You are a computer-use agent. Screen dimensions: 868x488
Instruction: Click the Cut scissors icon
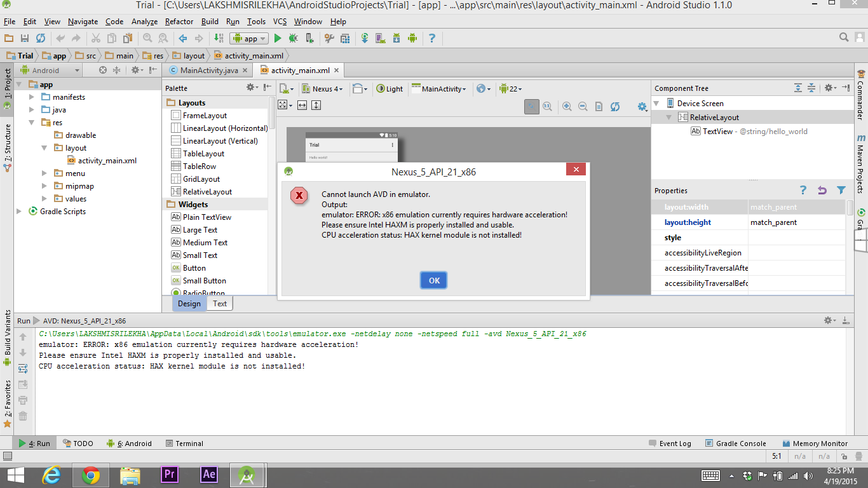point(96,38)
